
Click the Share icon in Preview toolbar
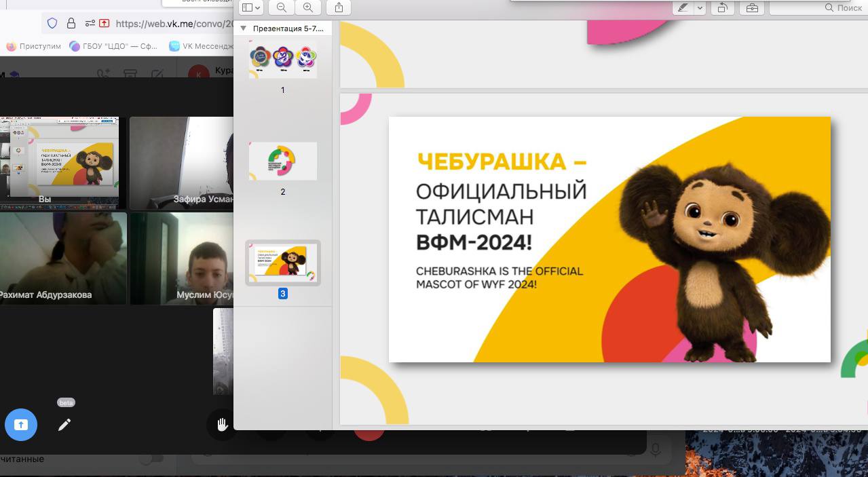click(x=339, y=7)
